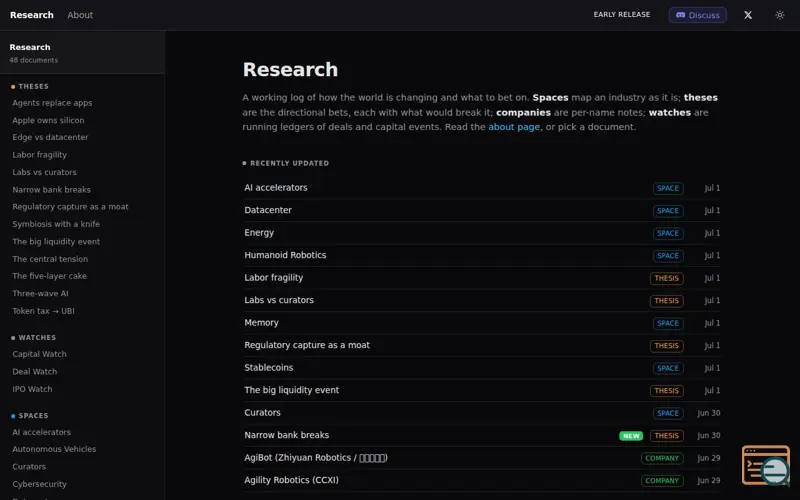Open Agility Robotics (CCXI) company row
The image size is (800, 500).
[482, 480]
